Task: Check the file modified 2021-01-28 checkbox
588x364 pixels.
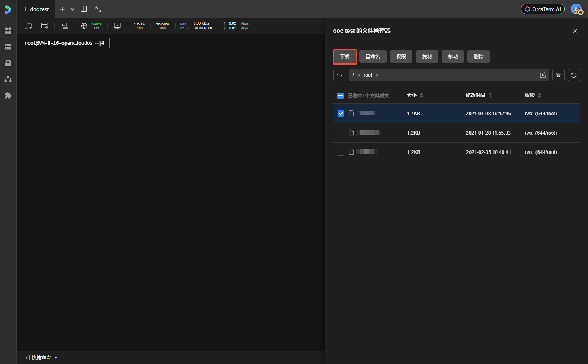Action: click(341, 133)
